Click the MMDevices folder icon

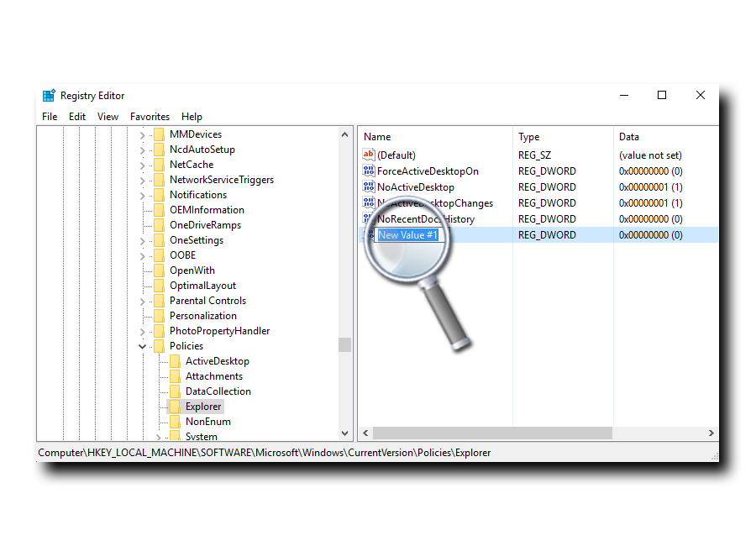pyautogui.click(x=159, y=134)
